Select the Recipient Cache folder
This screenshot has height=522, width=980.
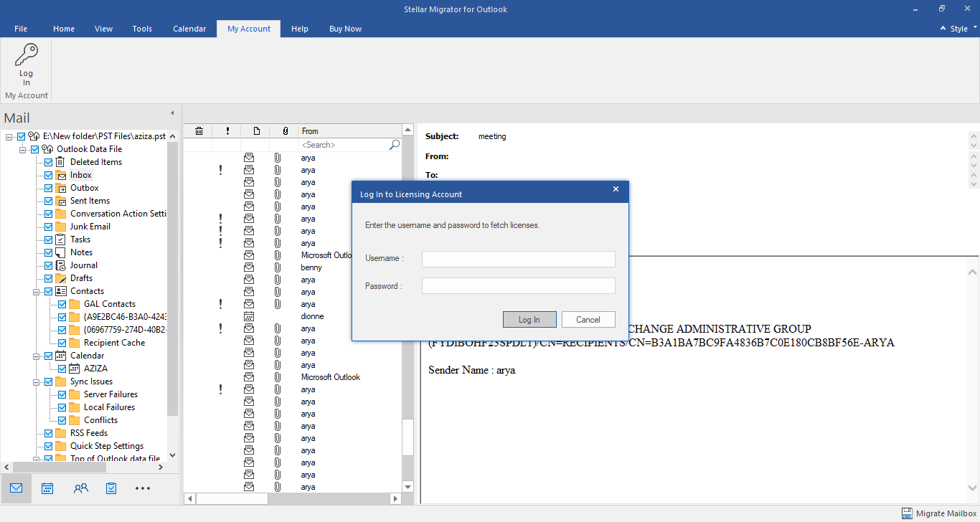tap(114, 343)
